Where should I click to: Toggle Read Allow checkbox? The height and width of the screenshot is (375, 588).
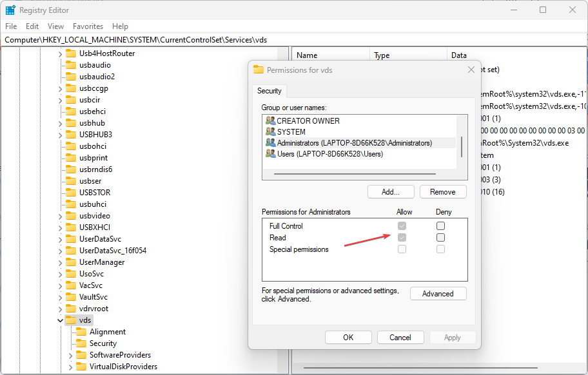click(402, 238)
